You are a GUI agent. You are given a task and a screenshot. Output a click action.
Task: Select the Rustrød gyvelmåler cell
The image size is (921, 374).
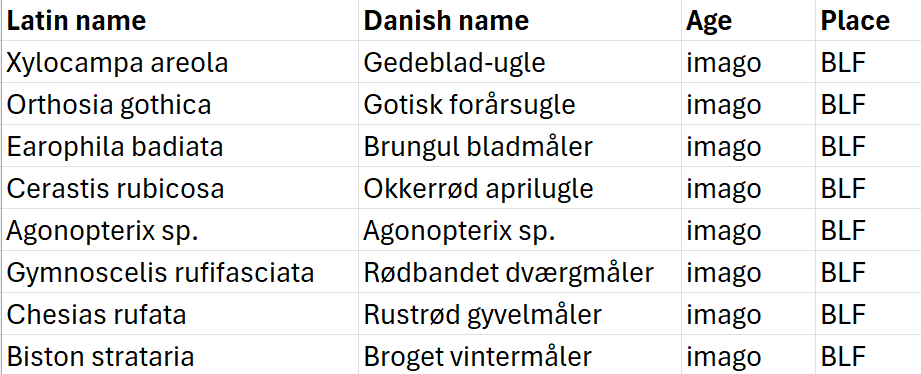point(520,314)
